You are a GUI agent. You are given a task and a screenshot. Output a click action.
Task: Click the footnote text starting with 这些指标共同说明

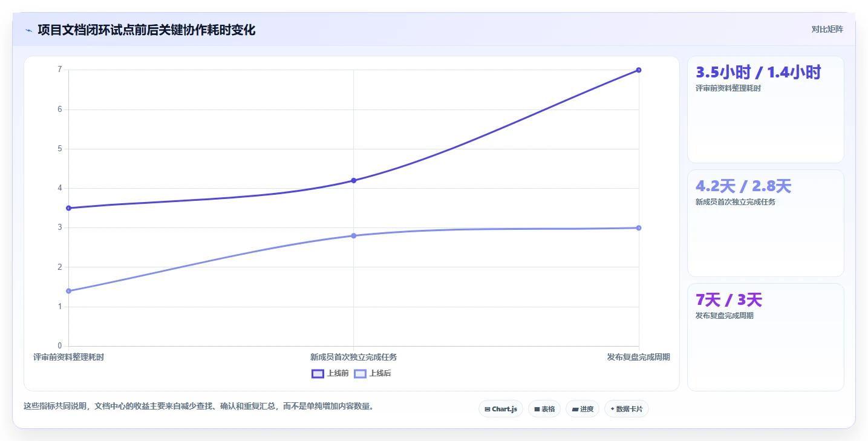[199, 407]
